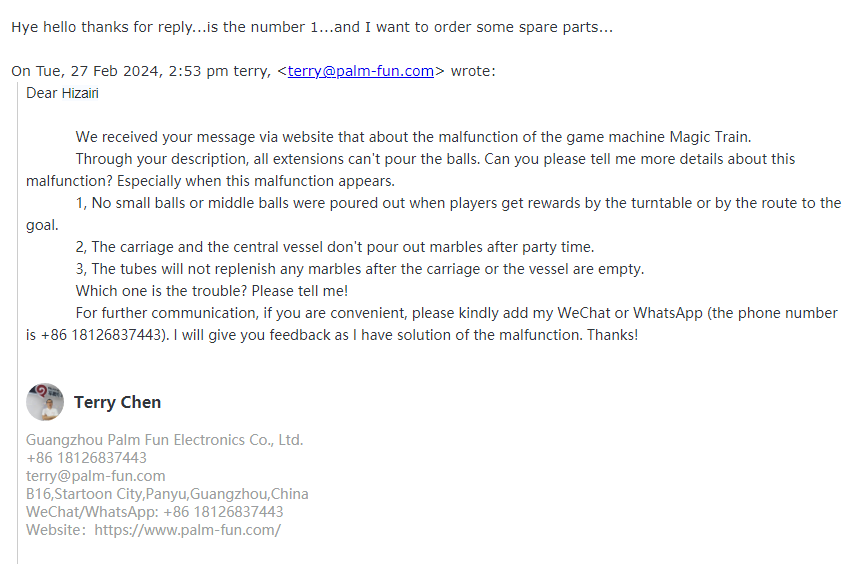Click the WeChat/WhatsApp contact line
This screenshot has height=564, width=855.
point(154,512)
